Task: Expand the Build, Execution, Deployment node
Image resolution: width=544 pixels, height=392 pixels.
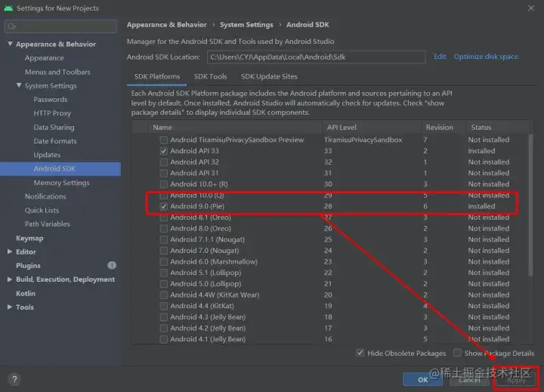Action: pos(10,279)
